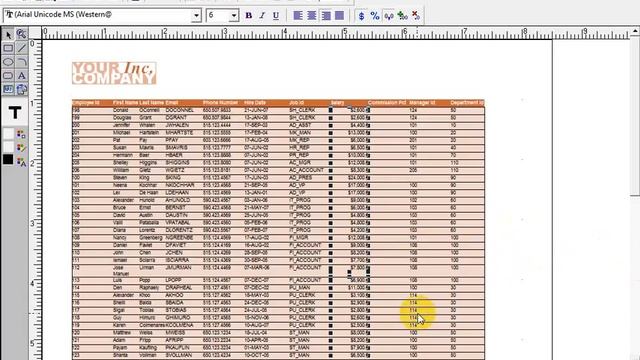Click the first name Donald cell
This screenshot has width=640, height=360.
pyautogui.click(x=120, y=110)
